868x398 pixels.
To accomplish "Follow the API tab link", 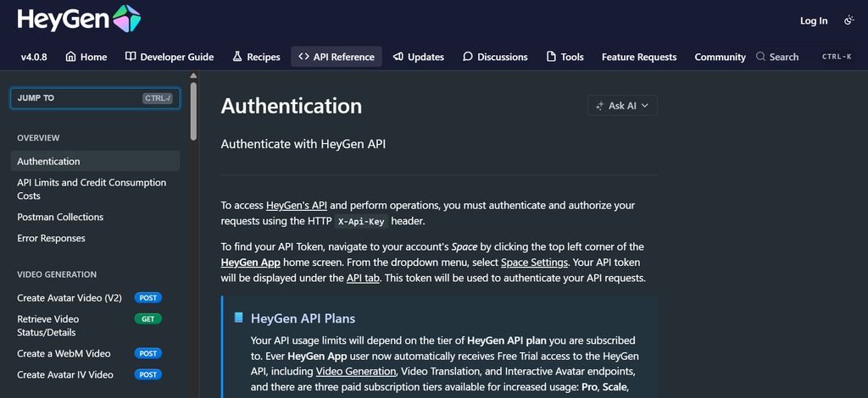I will point(363,278).
